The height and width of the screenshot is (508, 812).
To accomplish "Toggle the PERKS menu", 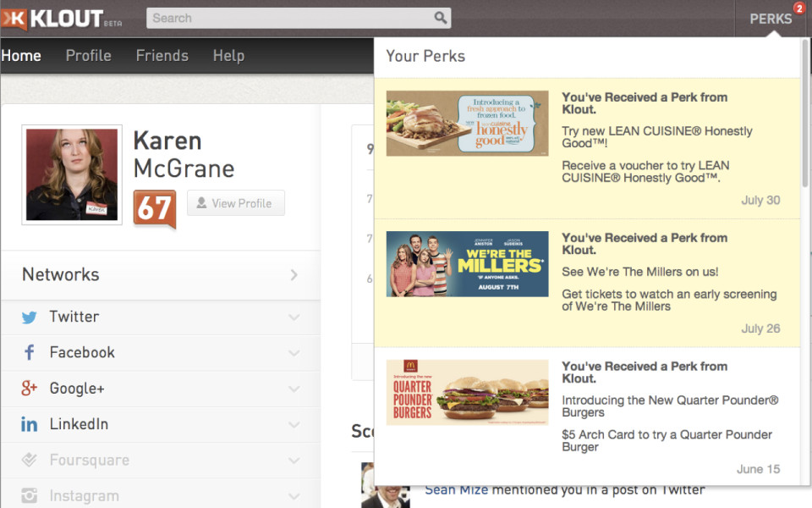I will [771, 19].
